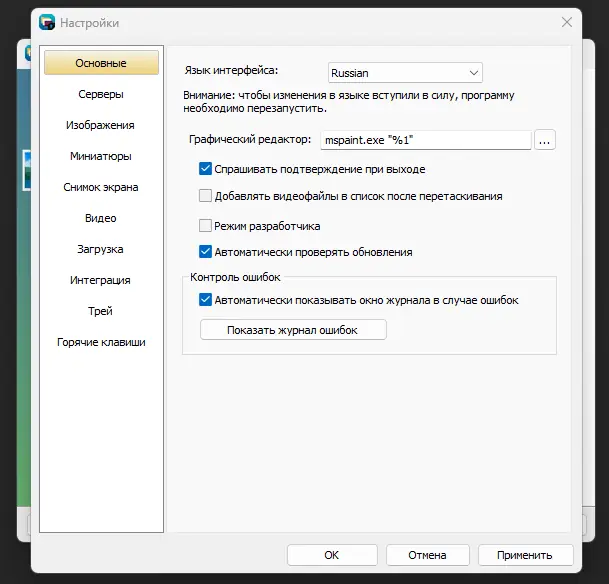Click the Применить button
The image size is (609, 584).
pyautogui.click(x=525, y=555)
